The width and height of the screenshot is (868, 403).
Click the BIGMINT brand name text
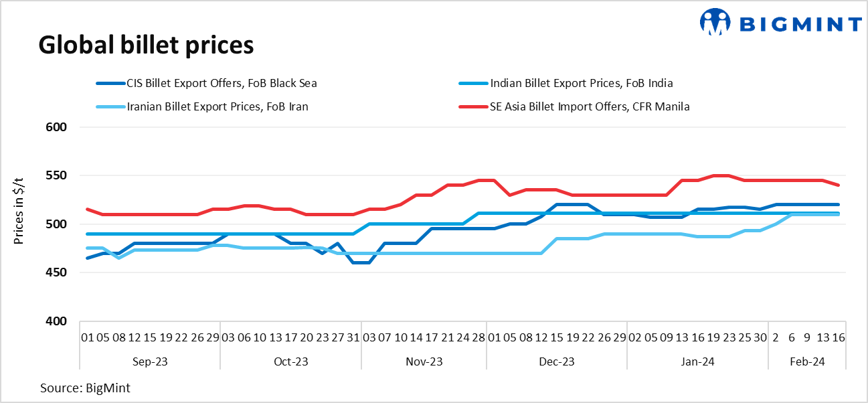[x=799, y=25]
